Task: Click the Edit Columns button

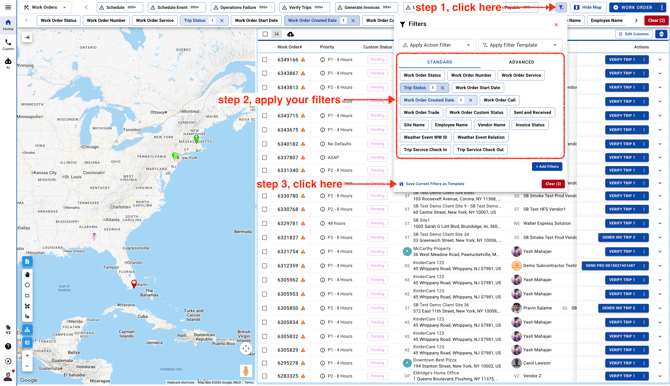Action: 634,34
